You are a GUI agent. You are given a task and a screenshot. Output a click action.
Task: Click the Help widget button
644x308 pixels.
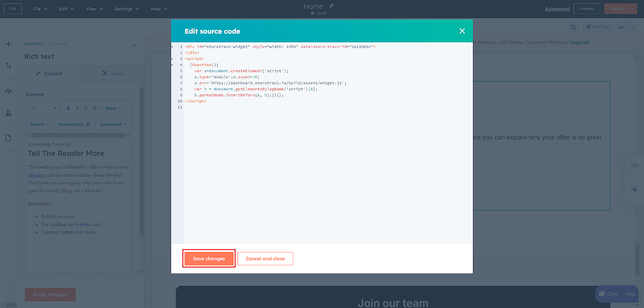click(x=630, y=294)
